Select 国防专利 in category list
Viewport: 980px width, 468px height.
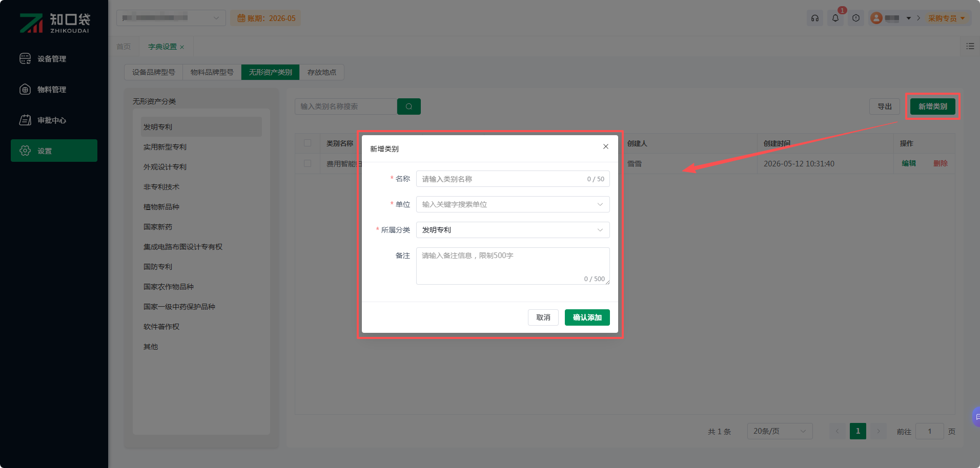[x=201, y=267]
